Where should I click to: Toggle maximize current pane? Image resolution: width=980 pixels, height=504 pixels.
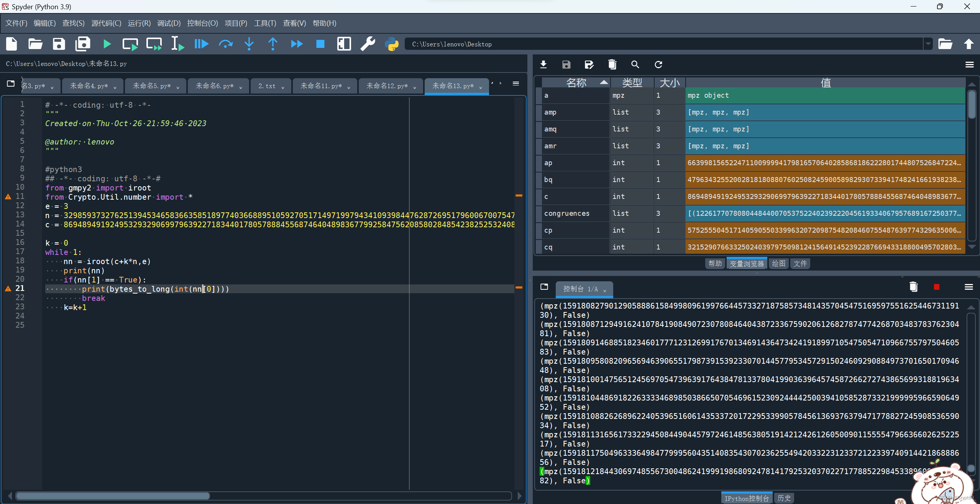click(344, 44)
